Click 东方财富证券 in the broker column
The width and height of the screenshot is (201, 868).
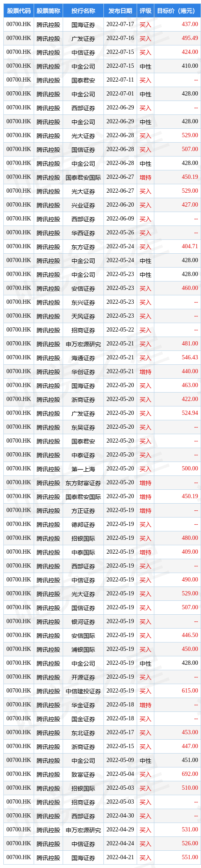coord(83,483)
